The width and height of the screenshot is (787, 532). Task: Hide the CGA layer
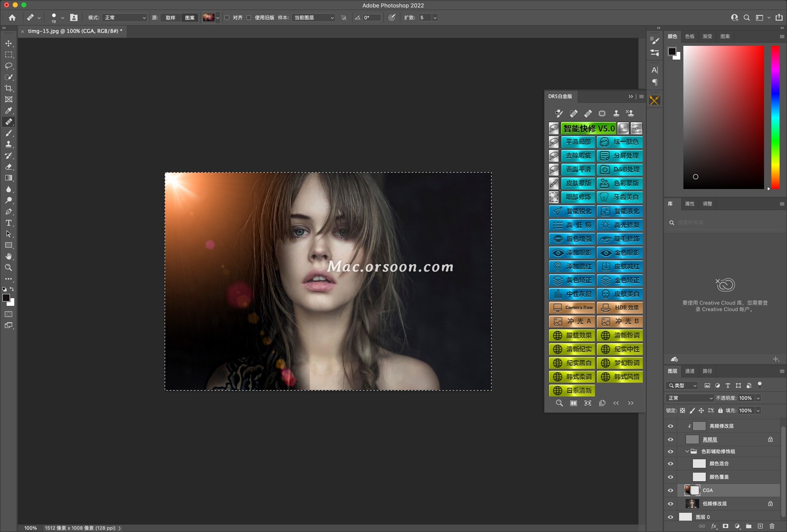(x=671, y=490)
